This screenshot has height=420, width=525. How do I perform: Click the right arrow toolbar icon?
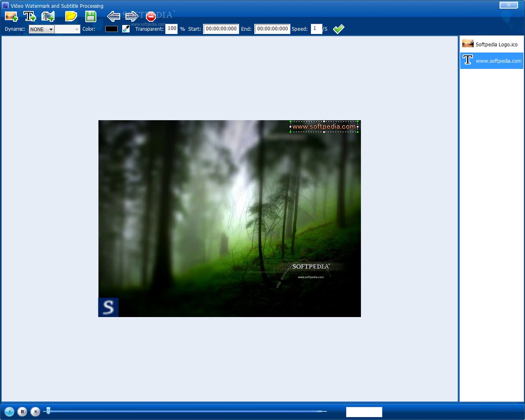coord(132,16)
